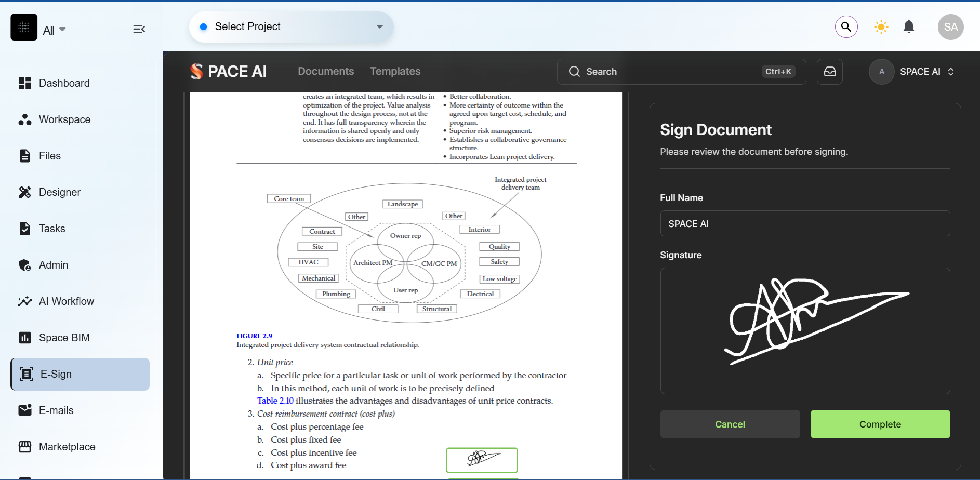Toggle light mode with the sun icon
This screenshot has height=480, width=980.
coord(881,26)
